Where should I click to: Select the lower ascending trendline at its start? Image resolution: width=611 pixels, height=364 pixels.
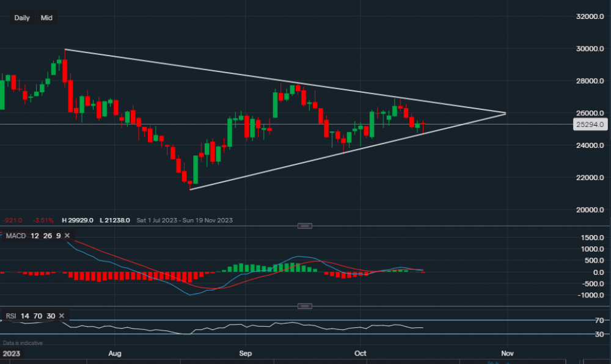click(191, 189)
